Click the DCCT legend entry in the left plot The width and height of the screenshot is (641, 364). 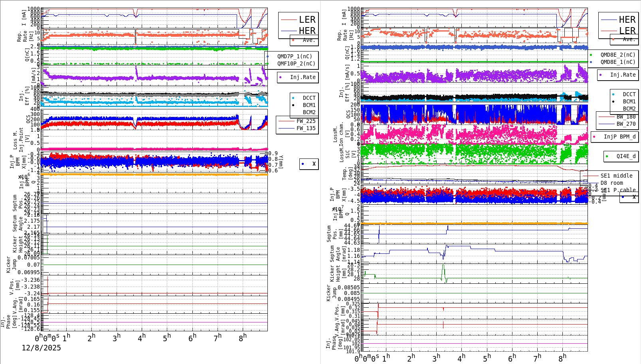(x=309, y=98)
